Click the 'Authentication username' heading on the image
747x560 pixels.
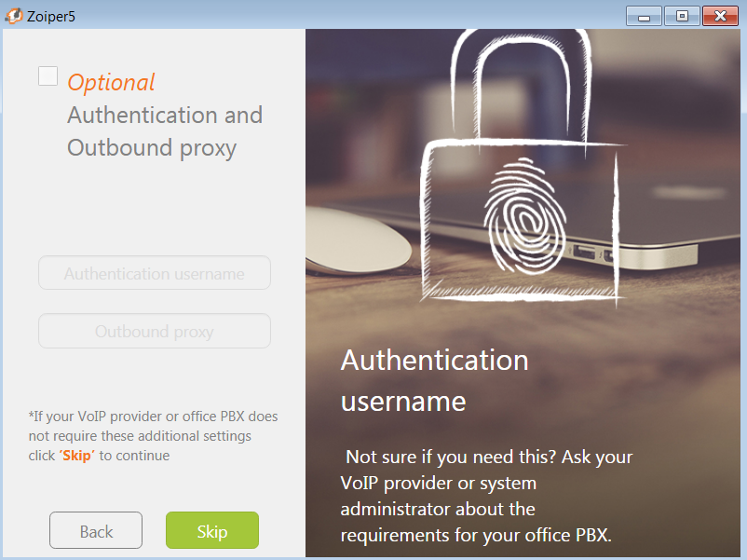coord(434,380)
